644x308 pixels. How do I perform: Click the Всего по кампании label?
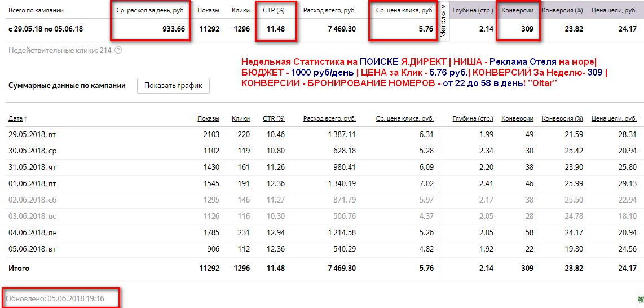[x=36, y=10]
